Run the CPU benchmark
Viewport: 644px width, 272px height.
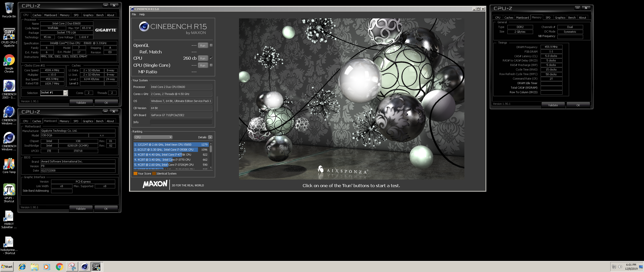(203, 58)
